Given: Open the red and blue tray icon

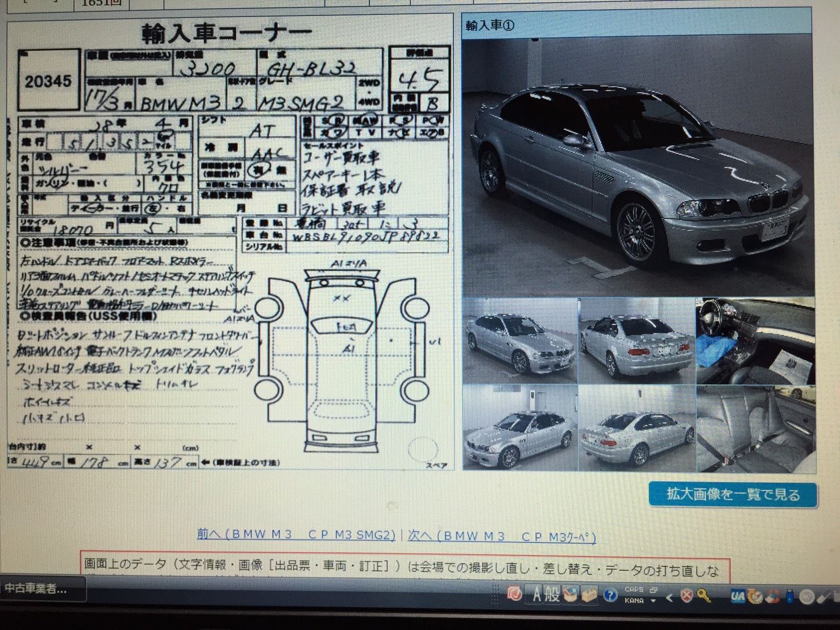Looking at the screenshot, I should click(772, 596).
